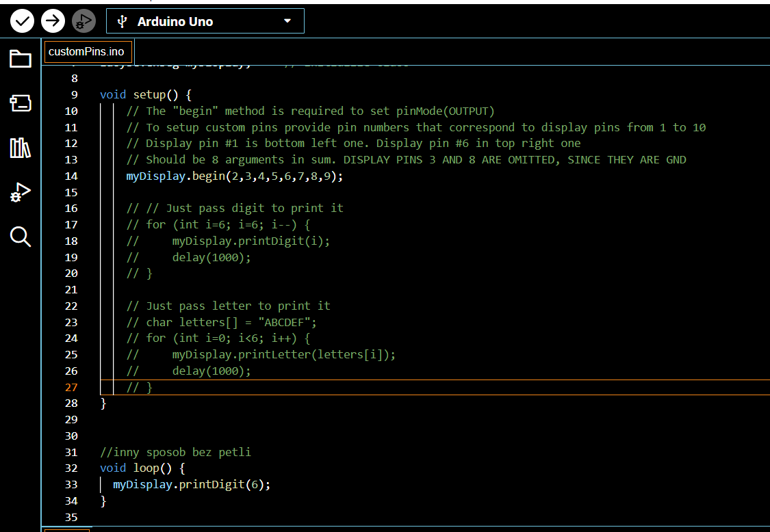Click the Verify checkmark button
Image resolution: width=770 pixels, height=532 pixels.
pyautogui.click(x=22, y=21)
